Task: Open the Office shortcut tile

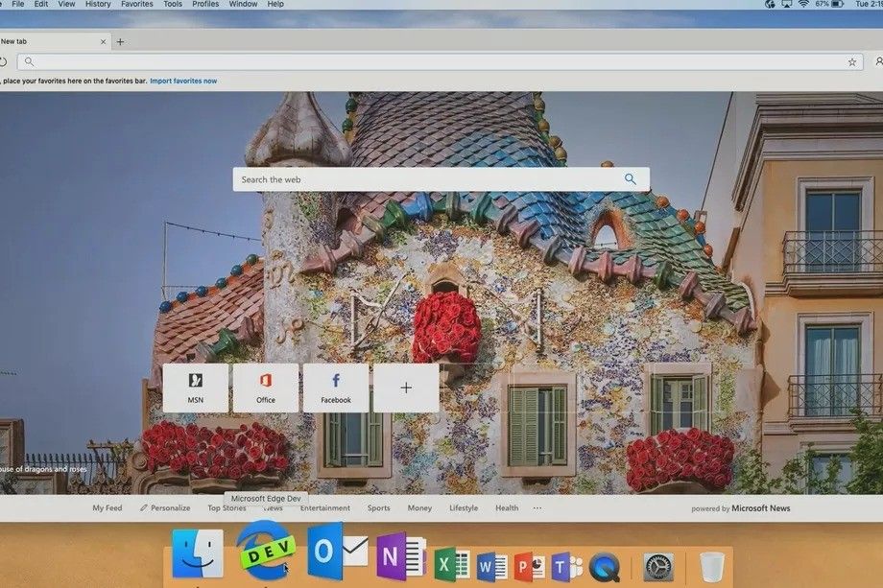Action: [266, 387]
